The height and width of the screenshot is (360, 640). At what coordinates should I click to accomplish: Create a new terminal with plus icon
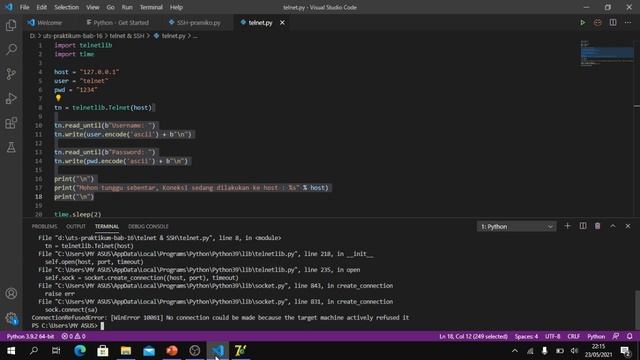coord(567,226)
